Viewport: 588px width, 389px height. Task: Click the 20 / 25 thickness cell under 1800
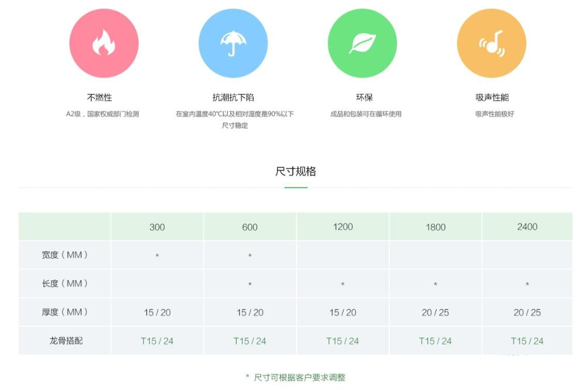(435, 312)
